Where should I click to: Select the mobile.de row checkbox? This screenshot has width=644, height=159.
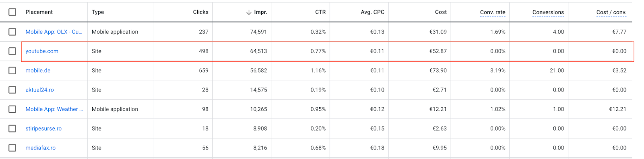point(12,70)
